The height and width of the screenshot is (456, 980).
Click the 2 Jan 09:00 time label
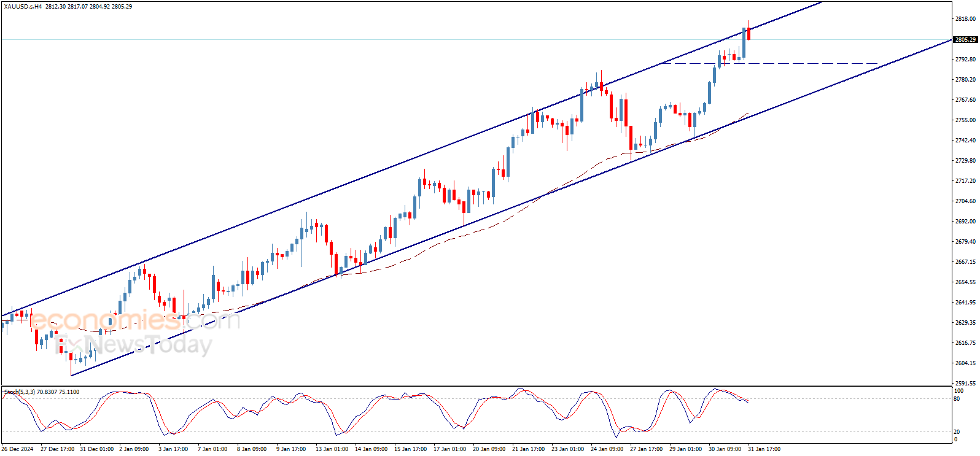point(134,449)
